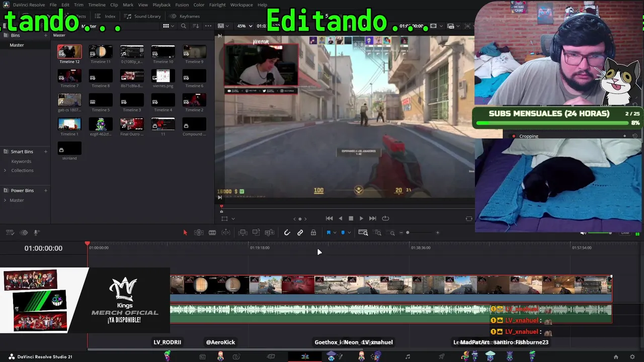Click the Full Extent Zoom icon
This screenshot has width=644, height=362.
pyautogui.click(x=363, y=232)
